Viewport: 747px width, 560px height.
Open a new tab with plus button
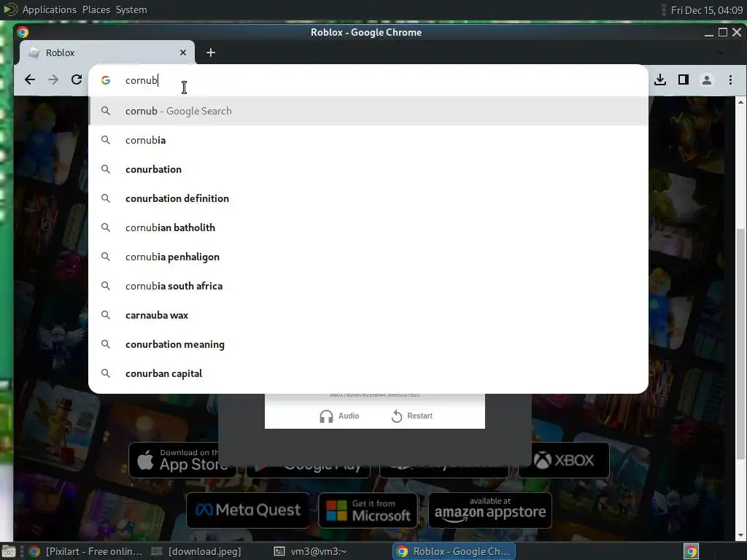click(x=211, y=52)
